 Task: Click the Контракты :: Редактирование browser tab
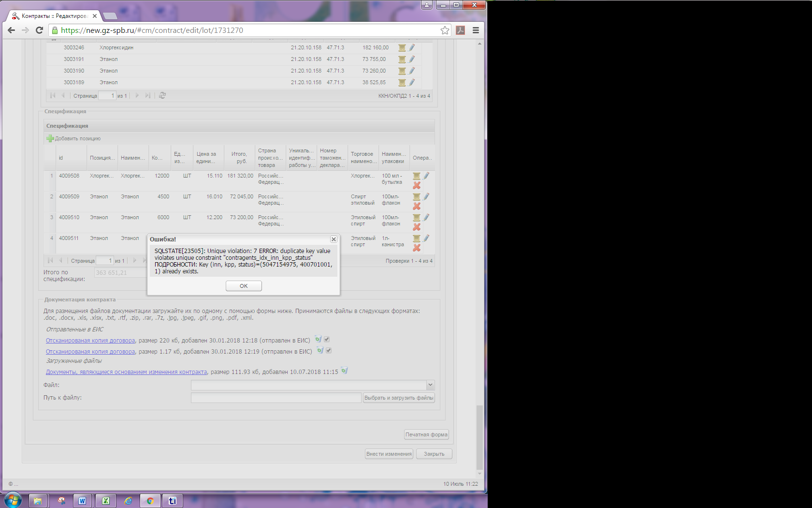[54, 16]
